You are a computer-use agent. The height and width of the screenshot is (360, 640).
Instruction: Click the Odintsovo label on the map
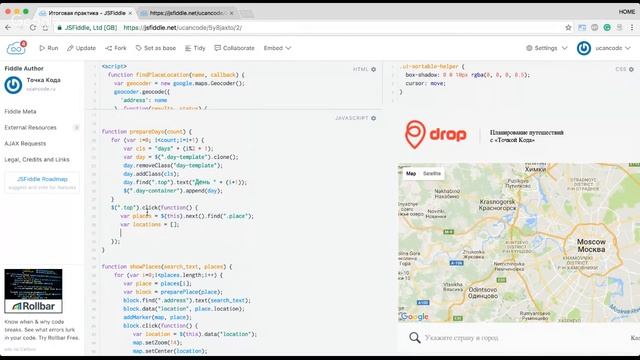coord(483,293)
